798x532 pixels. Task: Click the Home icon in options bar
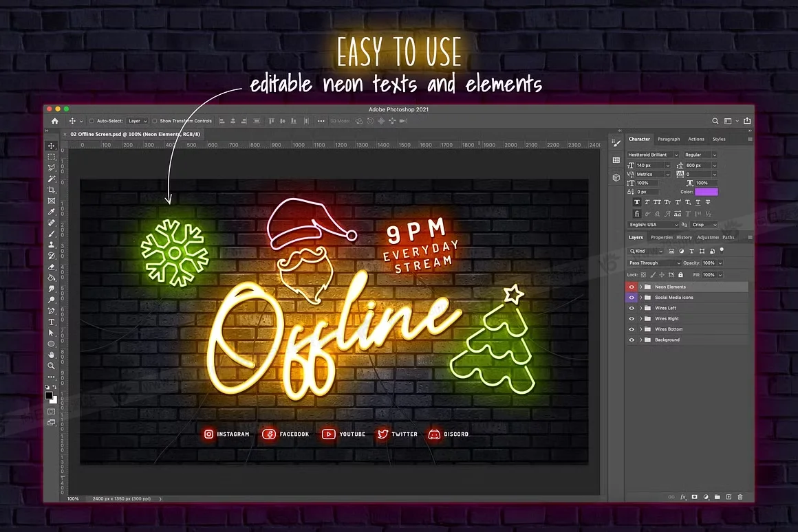click(x=55, y=121)
